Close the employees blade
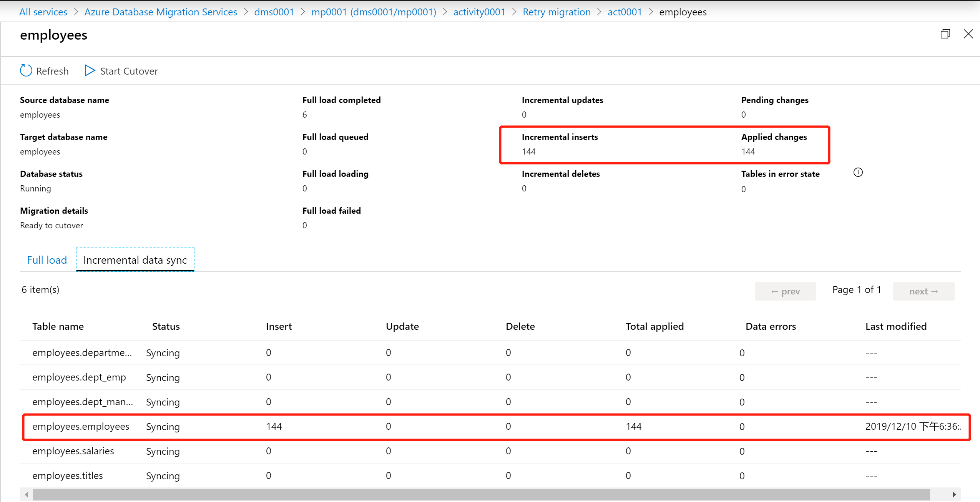Screen dimensions: 980x502 click(968, 34)
